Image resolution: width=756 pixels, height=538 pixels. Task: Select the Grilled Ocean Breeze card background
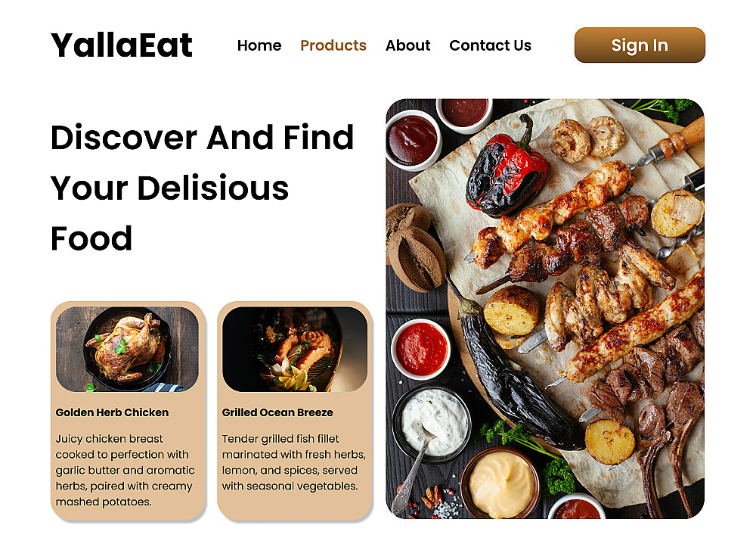[x=295, y=411]
